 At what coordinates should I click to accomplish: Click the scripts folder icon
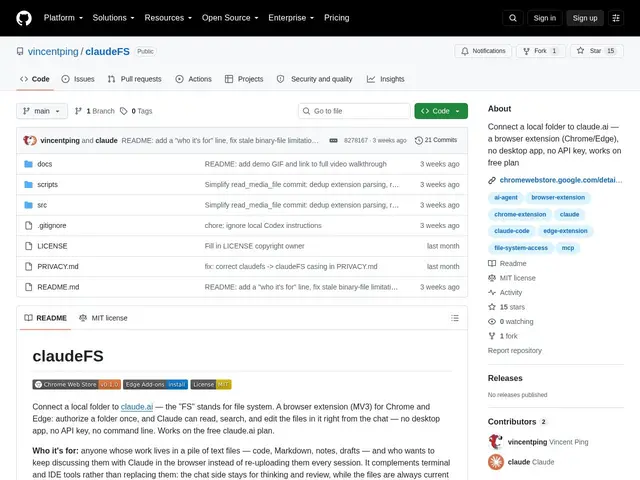point(28,184)
